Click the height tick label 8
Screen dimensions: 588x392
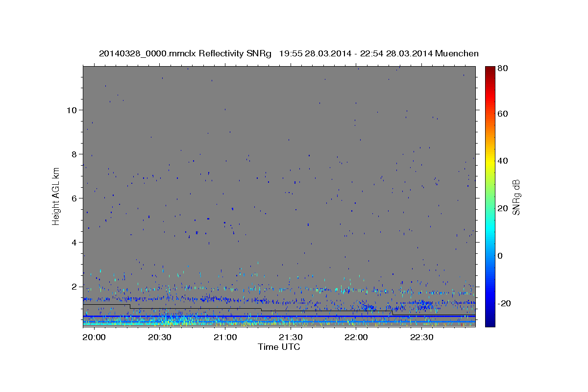click(x=73, y=154)
